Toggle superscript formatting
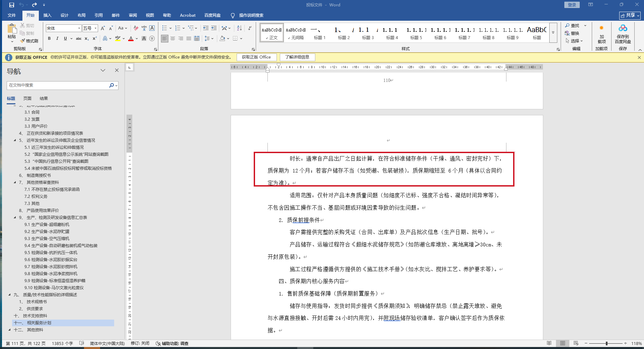The width and height of the screenshot is (644, 349). 95,38
